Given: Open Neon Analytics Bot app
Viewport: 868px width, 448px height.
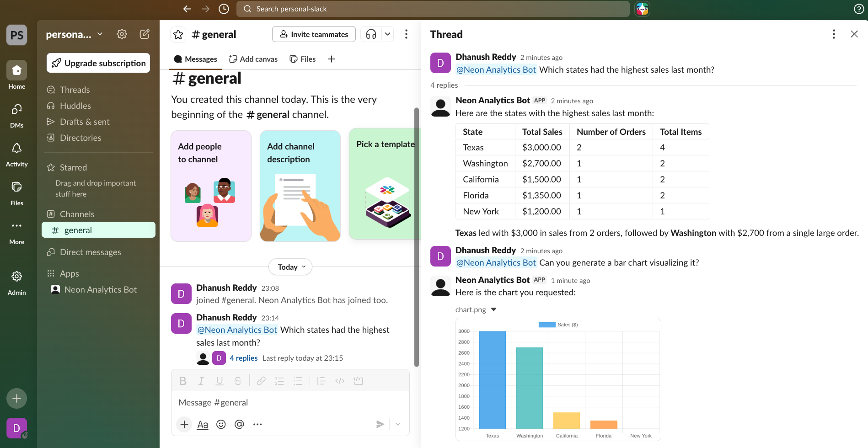Looking at the screenshot, I should (98, 289).
